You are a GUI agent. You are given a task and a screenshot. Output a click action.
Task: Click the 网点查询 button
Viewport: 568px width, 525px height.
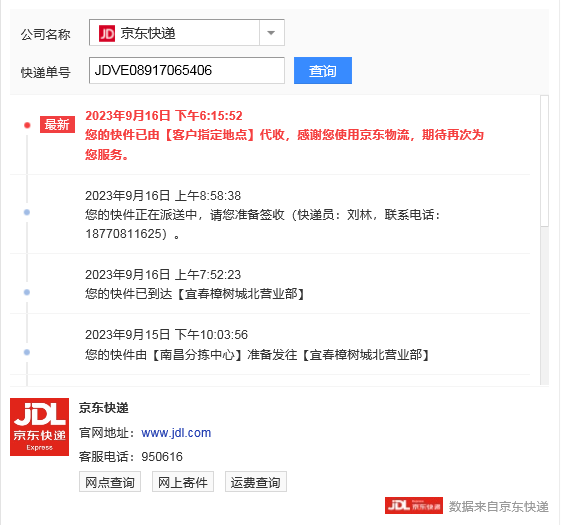pos(110,482)
